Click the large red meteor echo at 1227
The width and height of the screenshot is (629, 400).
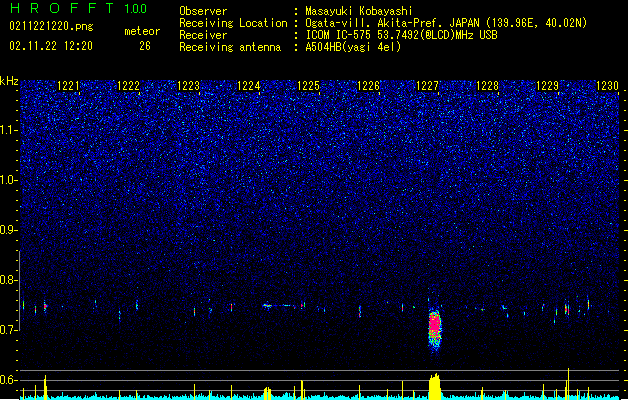tap(435, 329)
